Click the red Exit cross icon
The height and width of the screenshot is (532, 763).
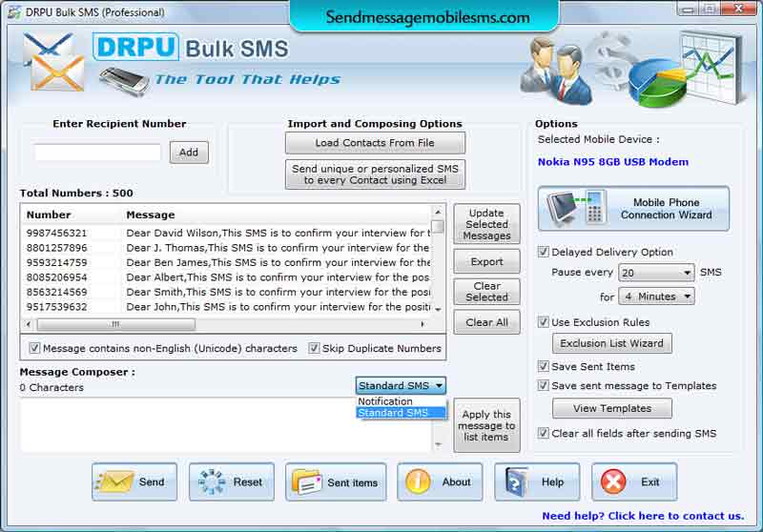point(613,481)
